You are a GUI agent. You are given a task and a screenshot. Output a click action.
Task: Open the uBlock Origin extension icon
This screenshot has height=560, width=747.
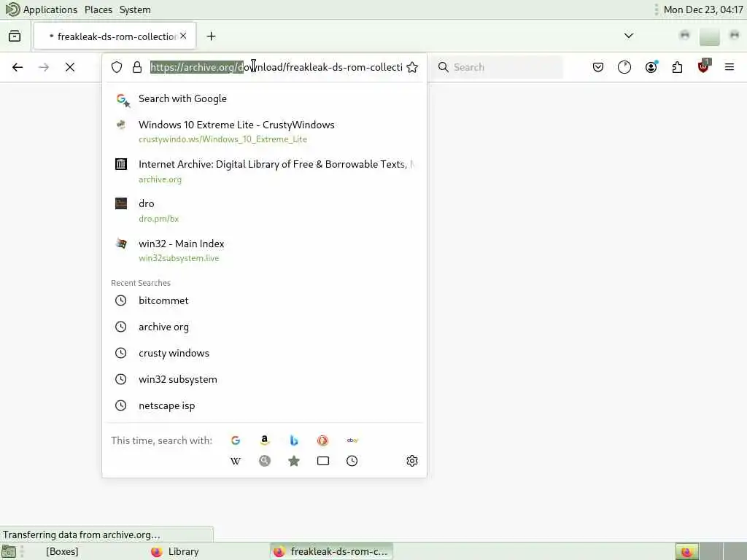pos(704,66)
